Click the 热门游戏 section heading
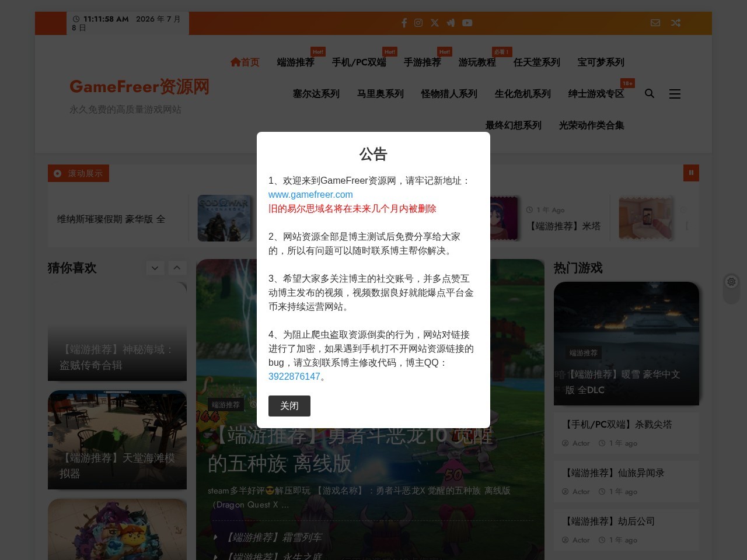 (578, 268)
